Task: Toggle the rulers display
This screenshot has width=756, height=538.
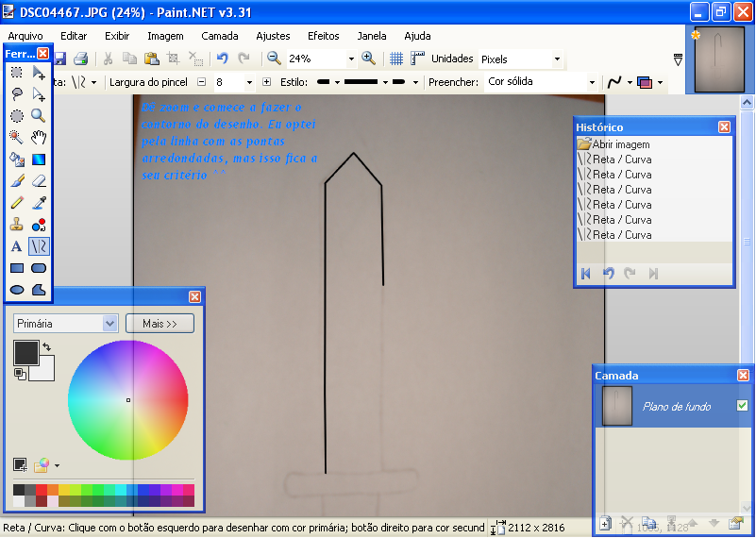Action: 417,59
